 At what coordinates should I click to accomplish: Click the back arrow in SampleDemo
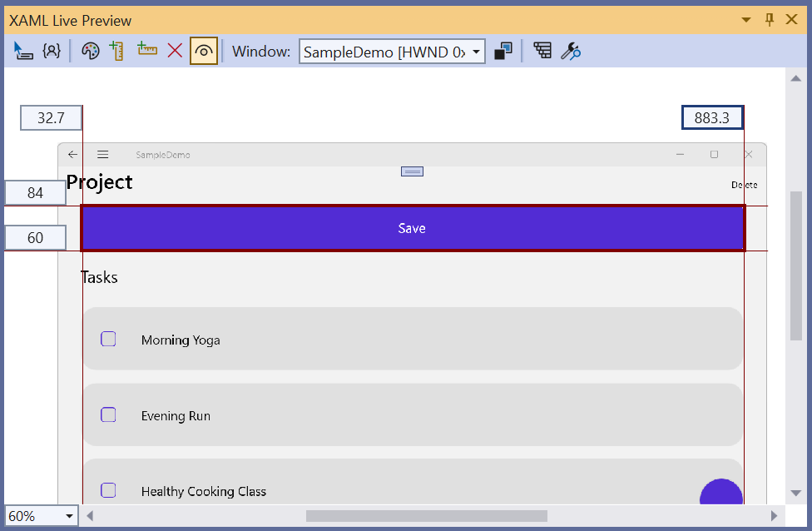pos(73,154)
